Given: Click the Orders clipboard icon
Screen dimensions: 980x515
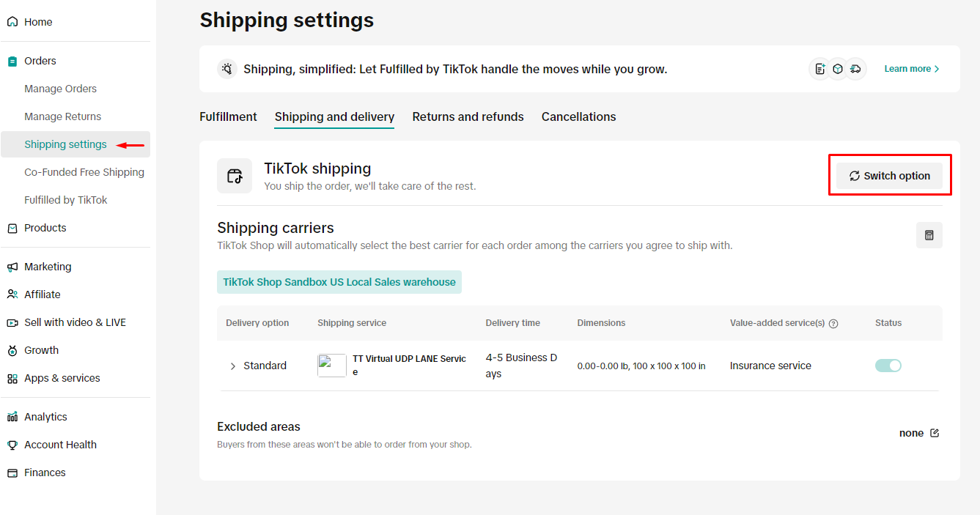Looking at the screenshot, I should [x=12, y=61].
